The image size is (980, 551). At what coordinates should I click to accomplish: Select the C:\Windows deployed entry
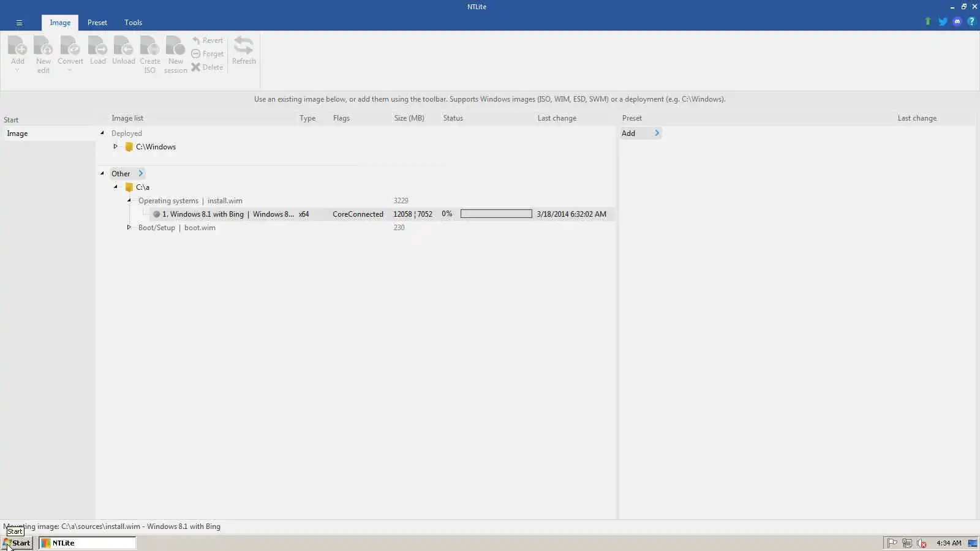pos(156,147)
